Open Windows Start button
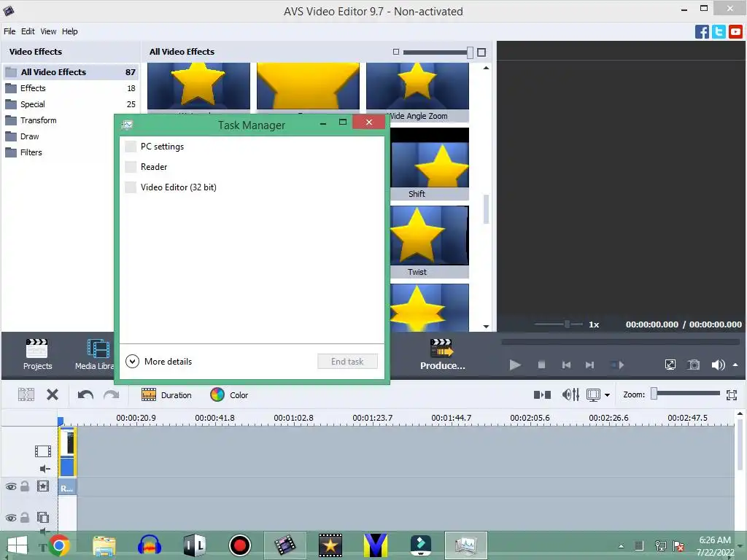This screenshot has width=747, height=560. click(18, 545)
